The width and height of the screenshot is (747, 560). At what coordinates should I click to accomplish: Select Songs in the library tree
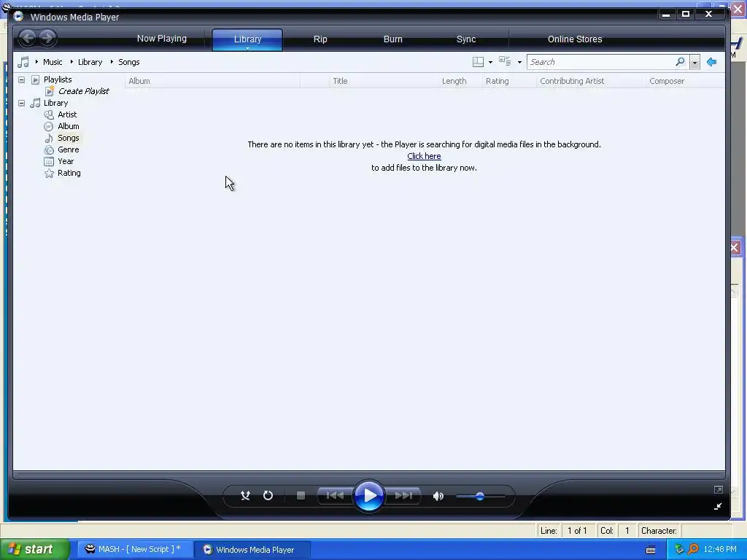pos(68,138)
